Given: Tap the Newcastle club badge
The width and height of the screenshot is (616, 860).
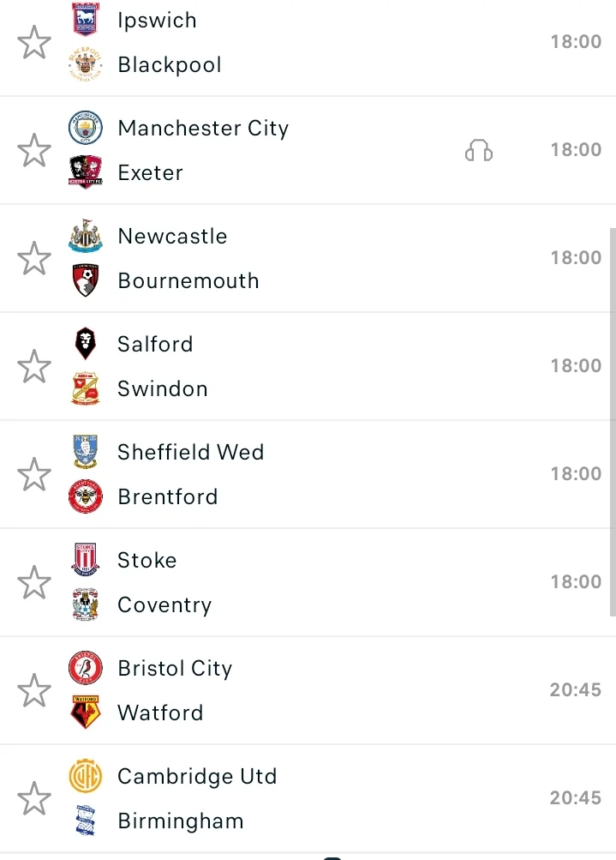Looking at the screenshot, I should [x=85, y=236].
